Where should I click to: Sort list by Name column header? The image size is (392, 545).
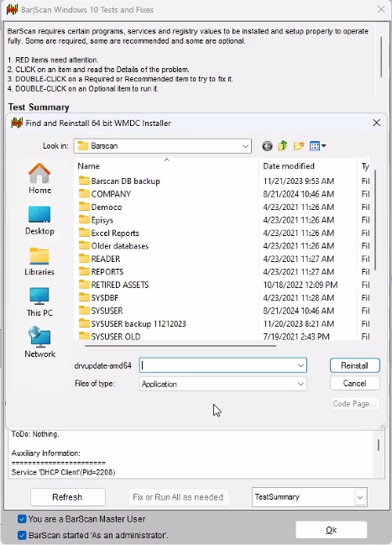(167, 166)
